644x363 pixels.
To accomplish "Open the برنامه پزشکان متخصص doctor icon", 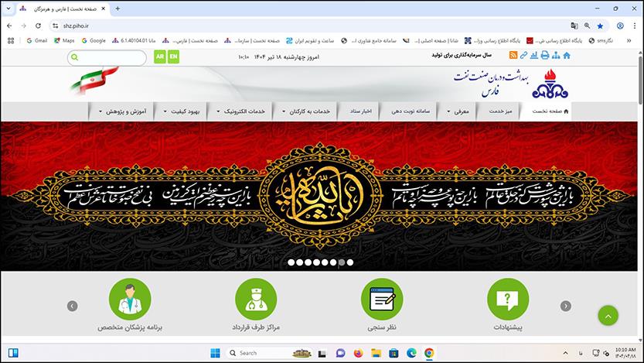I will point(130,299).
